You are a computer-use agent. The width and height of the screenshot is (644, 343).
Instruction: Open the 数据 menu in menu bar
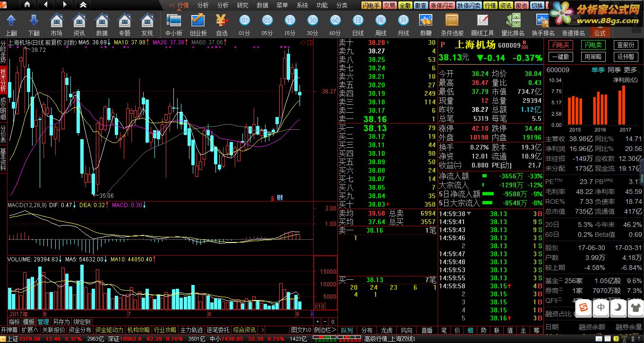click(262, 5)
